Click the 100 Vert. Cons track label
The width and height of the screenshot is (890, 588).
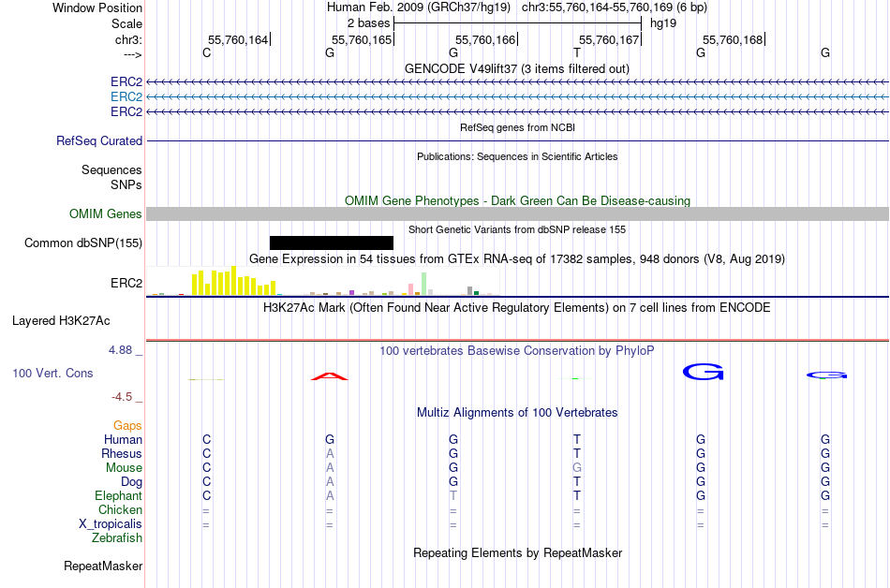coord(52,373)
